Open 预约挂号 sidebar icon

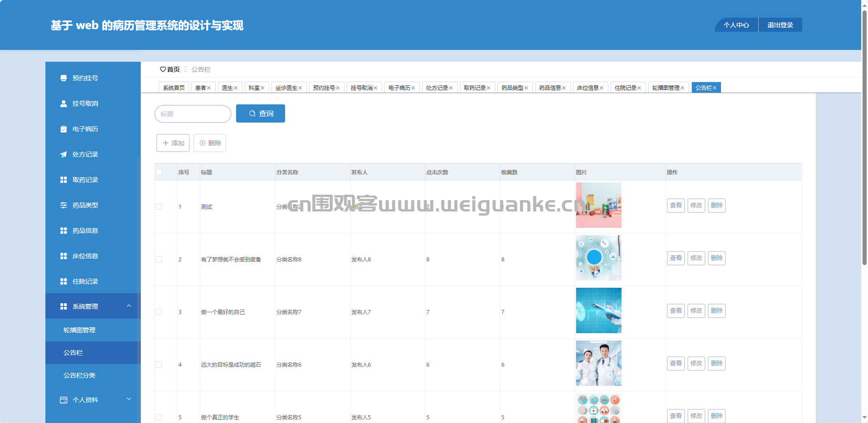(x=64, y=78)
